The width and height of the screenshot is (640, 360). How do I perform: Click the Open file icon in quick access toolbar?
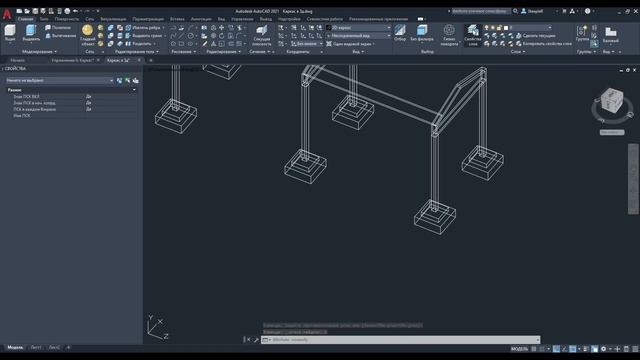27,11
